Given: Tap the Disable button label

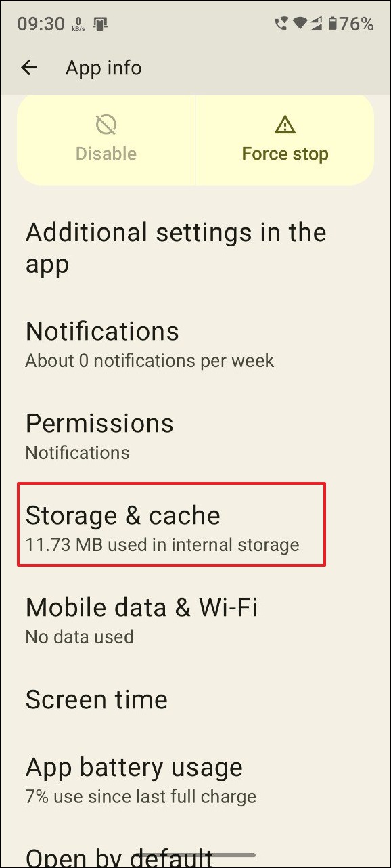Looking at the screenshot, I should click(106, 154).
